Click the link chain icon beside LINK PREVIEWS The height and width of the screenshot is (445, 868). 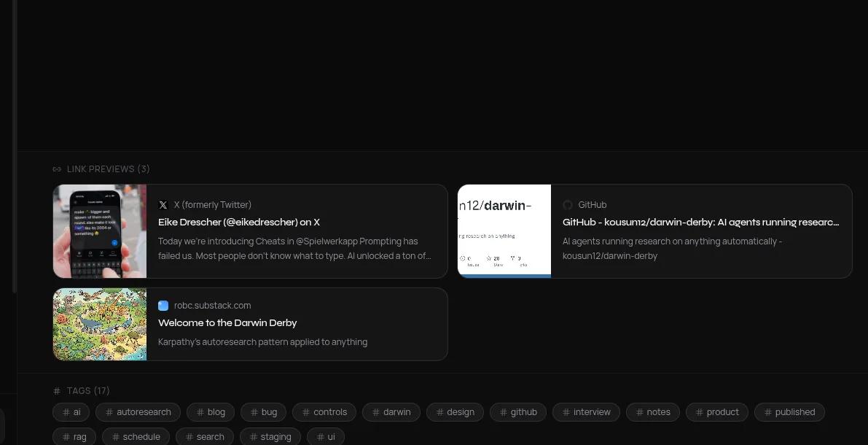57,169
